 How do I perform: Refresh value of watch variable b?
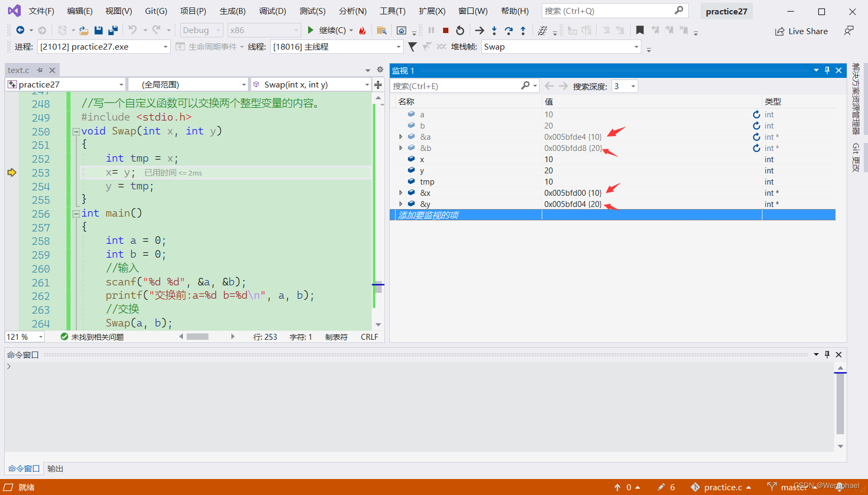[757, 126]
